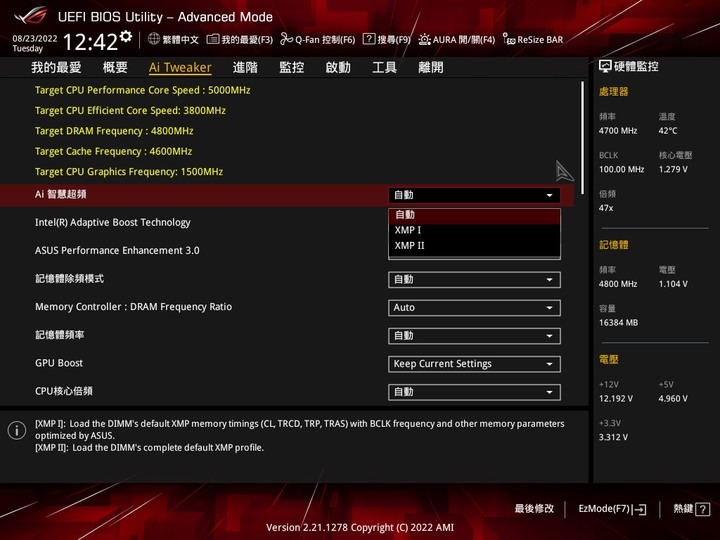Screen dimensions: 720x540
Task: Click 最後修改 button
Action: (534, 509)
